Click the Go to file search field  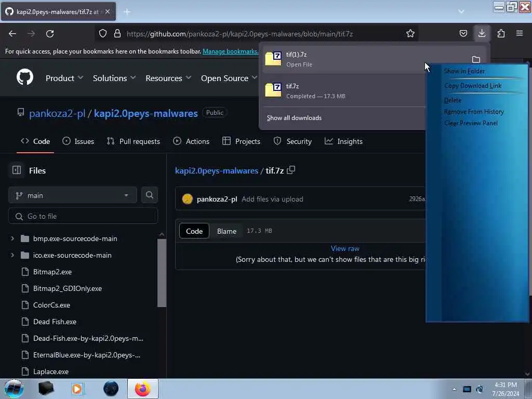[83, 216]
